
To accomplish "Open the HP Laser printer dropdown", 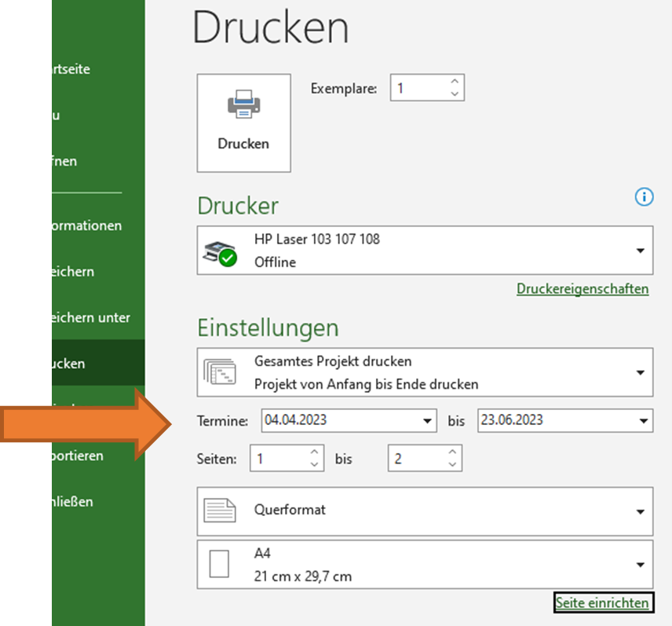I will [641, 251].
